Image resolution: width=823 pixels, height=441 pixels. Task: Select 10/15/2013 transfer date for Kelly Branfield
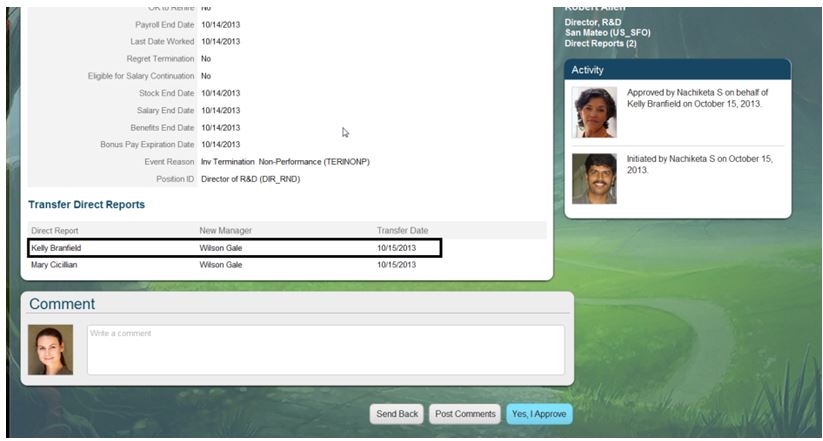click(x=396, y=248)
